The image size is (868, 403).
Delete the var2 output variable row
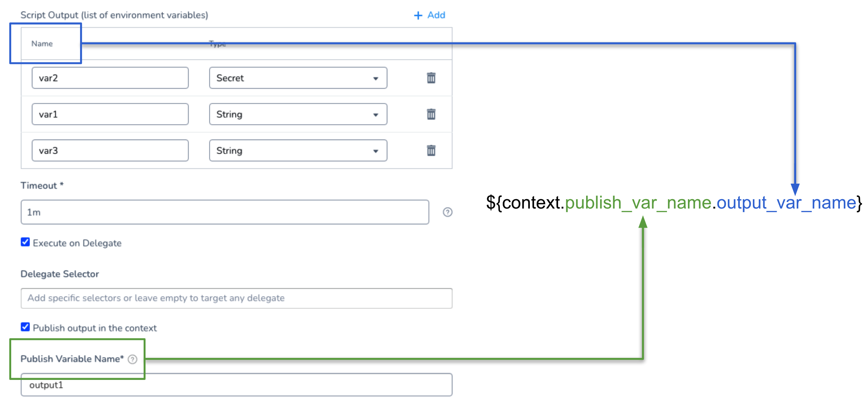click(x=431, y=78)
